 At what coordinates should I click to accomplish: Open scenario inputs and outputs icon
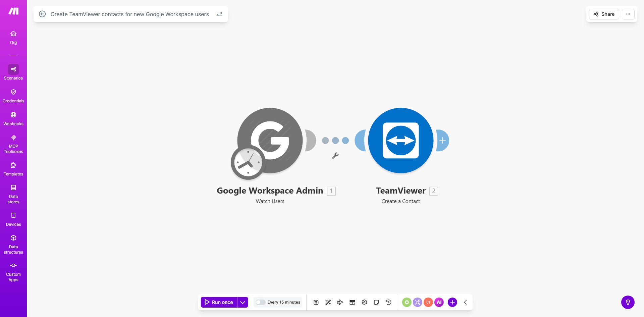[352, 302]
